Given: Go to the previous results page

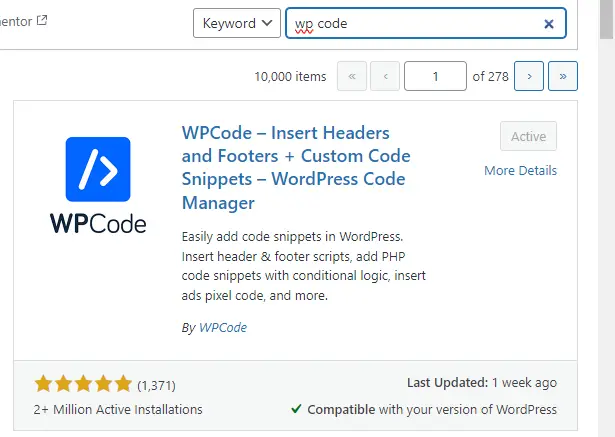Looking at the screenshot, I should coord(385,76).
